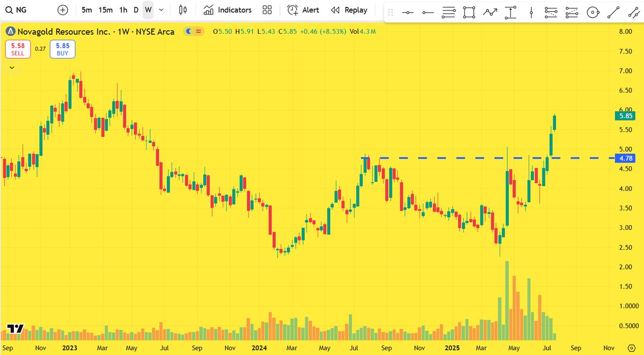Switch to the 15m timeframe

click(106, 10)
